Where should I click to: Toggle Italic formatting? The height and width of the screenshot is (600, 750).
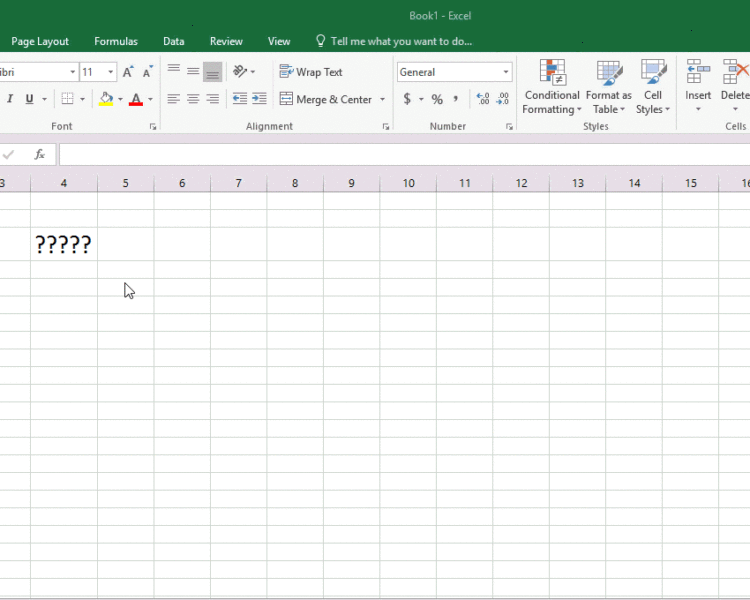tap(10, 99)
